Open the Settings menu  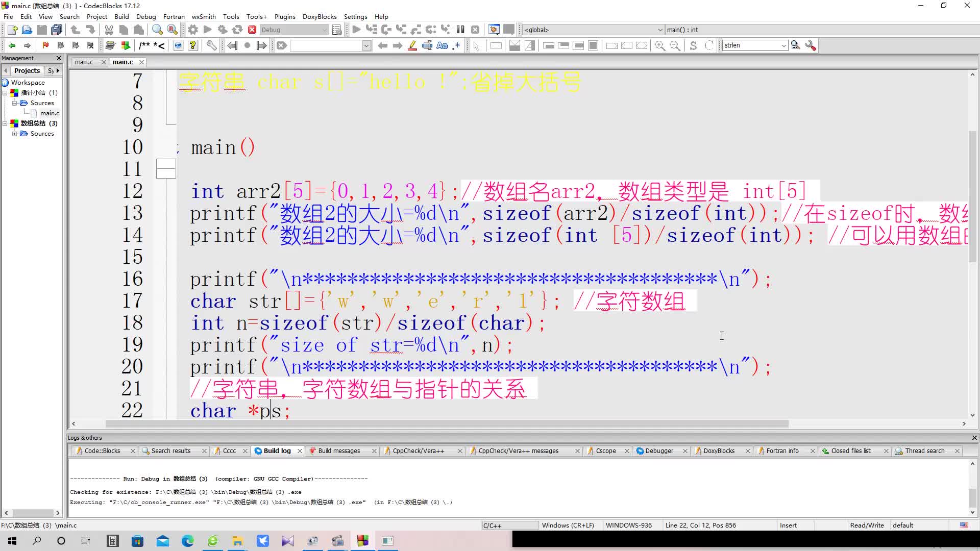[355, 16]
